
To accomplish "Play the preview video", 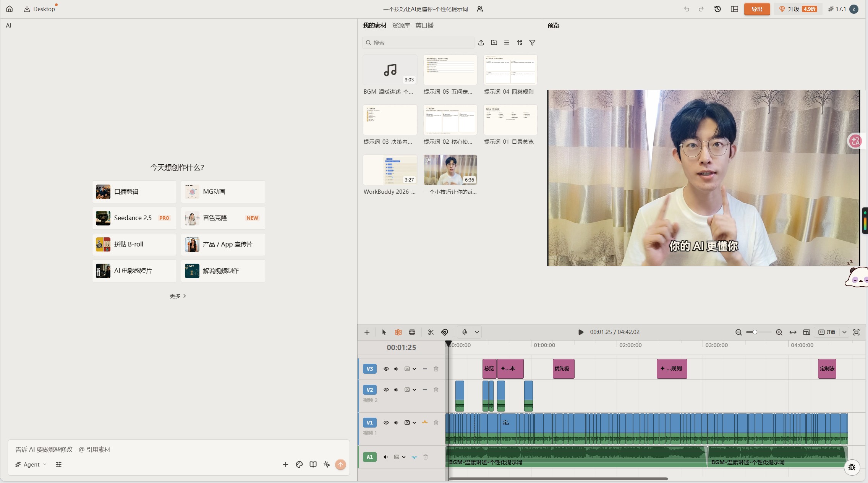I will tap(581, 332).
